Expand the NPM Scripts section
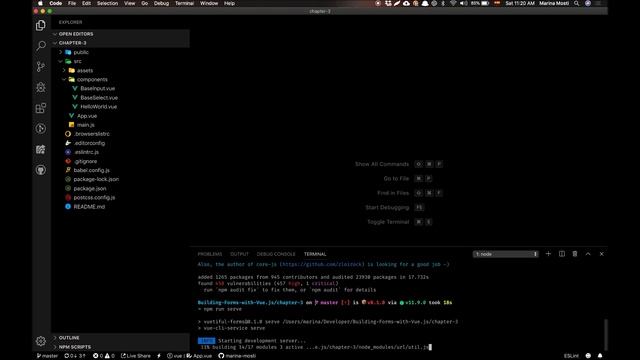The image size is (640, 360). pyautogui.click(x=120, y=347)
